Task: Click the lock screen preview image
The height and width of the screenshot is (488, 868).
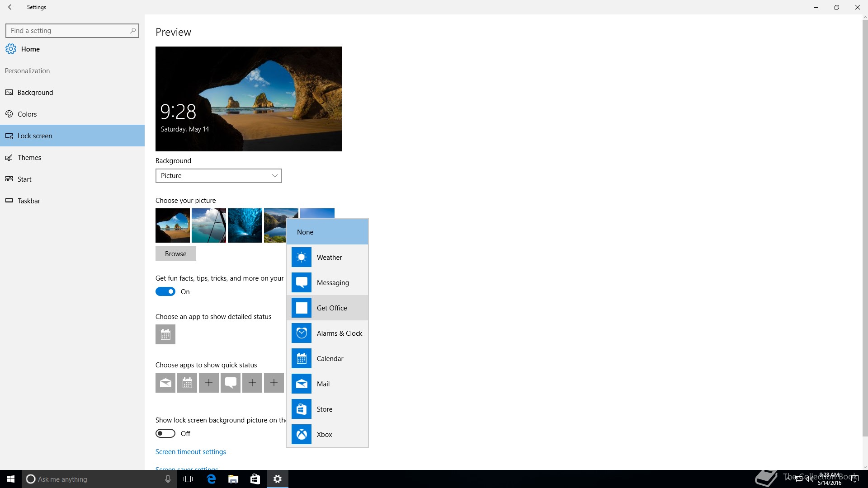Action: (249, 99)
